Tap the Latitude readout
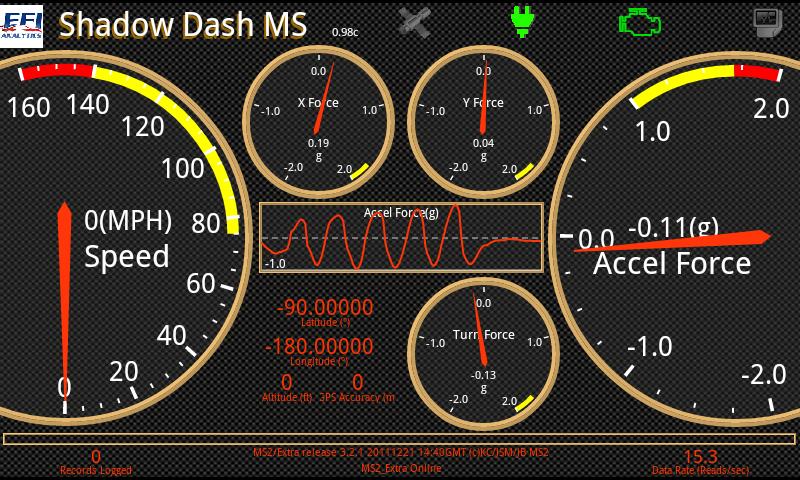The image size is (800, 480). (325, 312)
